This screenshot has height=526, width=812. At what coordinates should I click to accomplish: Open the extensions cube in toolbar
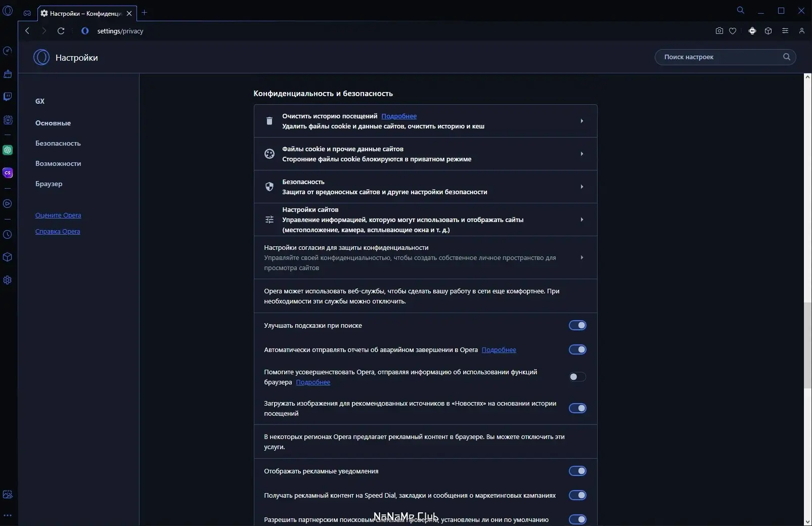(769, 31)
